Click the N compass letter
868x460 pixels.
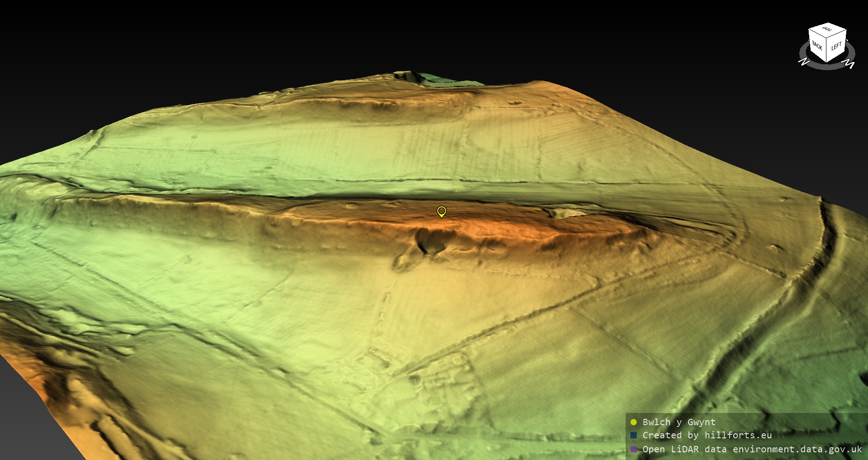[x=804, y=62]
